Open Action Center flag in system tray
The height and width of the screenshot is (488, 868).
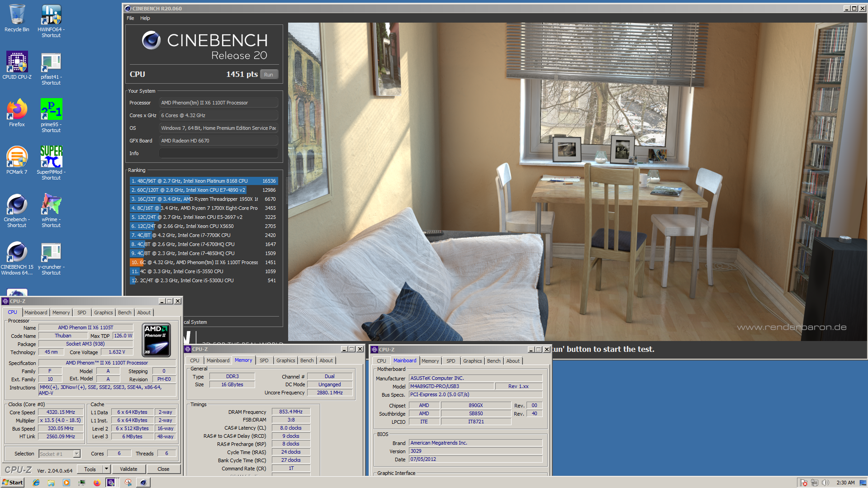click(804, 483)
